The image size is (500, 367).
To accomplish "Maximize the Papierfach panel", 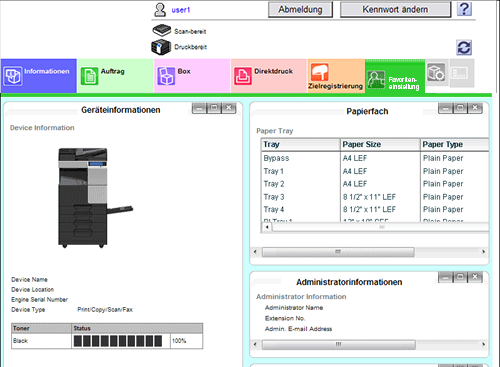I will (x=460, y=108).
